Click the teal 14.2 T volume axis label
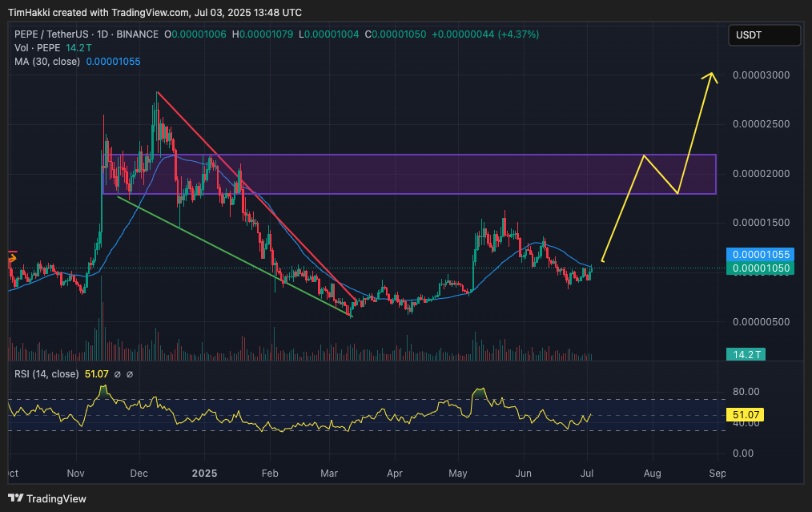The image size is (812, 512). click(746, 354)
